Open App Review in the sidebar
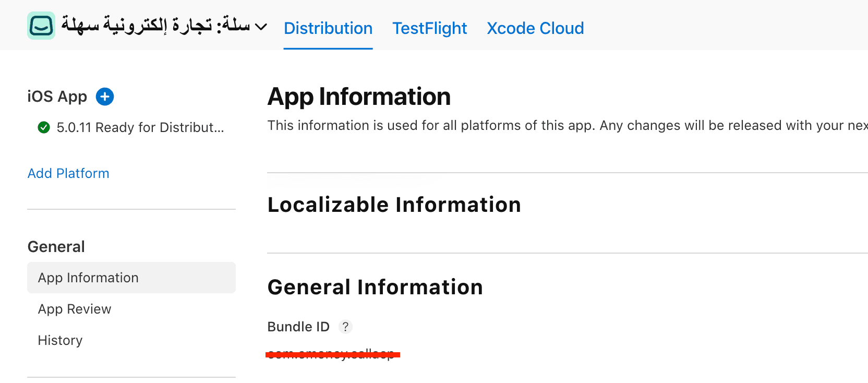 pyautogui.click(x=75, y=309)
